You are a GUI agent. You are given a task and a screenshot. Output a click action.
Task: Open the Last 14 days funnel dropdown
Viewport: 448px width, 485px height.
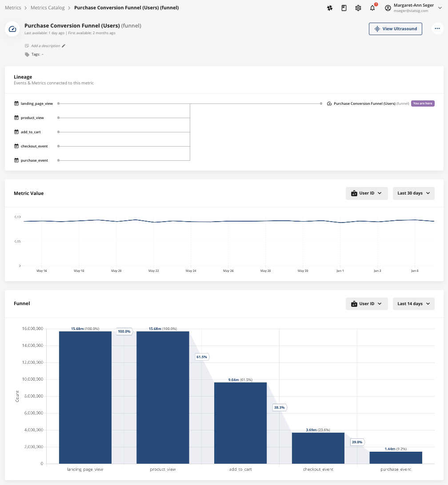click(413, 303)
